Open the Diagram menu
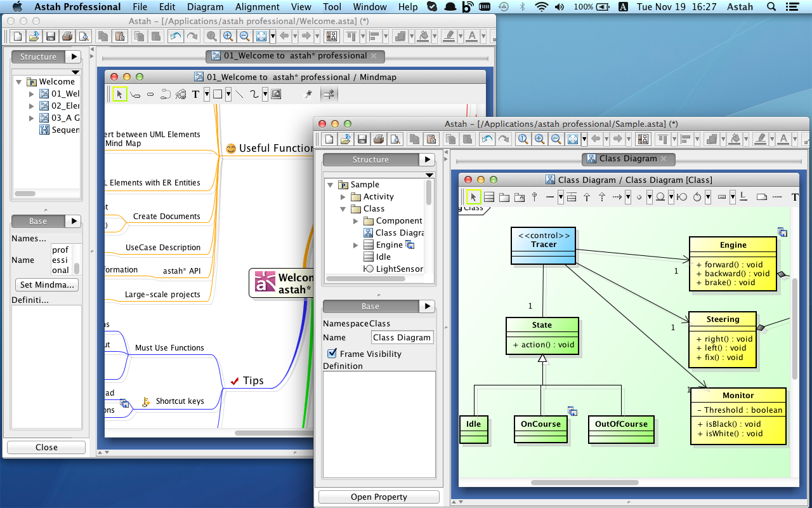The height and width of the screenshot is (508, 812). (x=206, y=7)
